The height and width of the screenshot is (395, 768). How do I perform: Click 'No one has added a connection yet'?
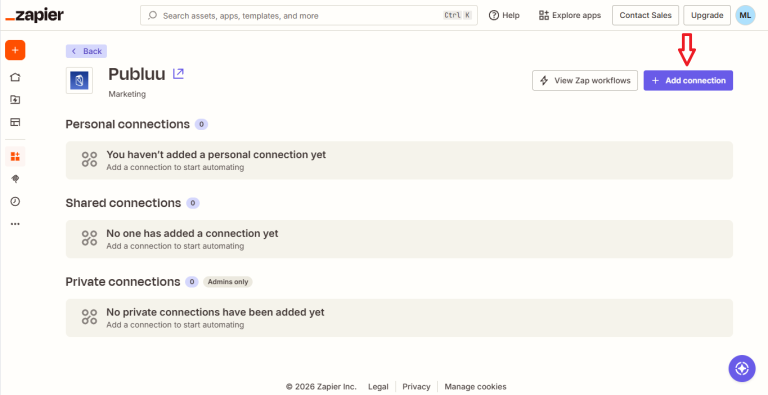[192, 233]
